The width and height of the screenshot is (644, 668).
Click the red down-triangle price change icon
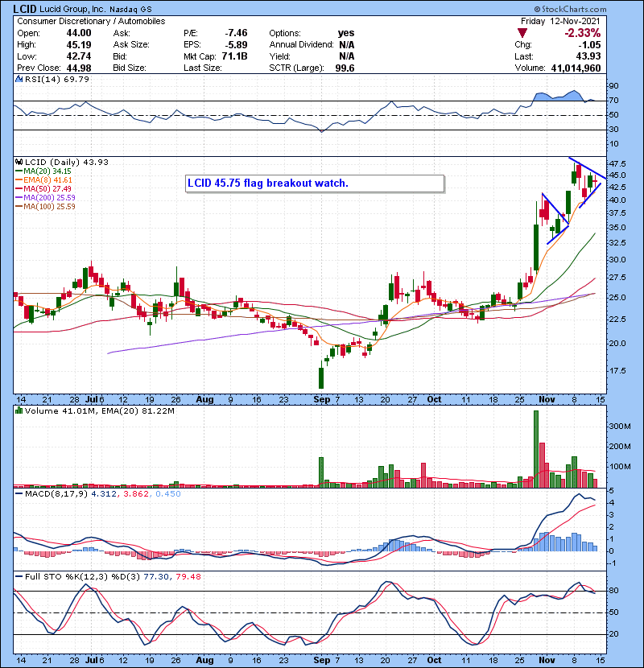click(522, 33)
